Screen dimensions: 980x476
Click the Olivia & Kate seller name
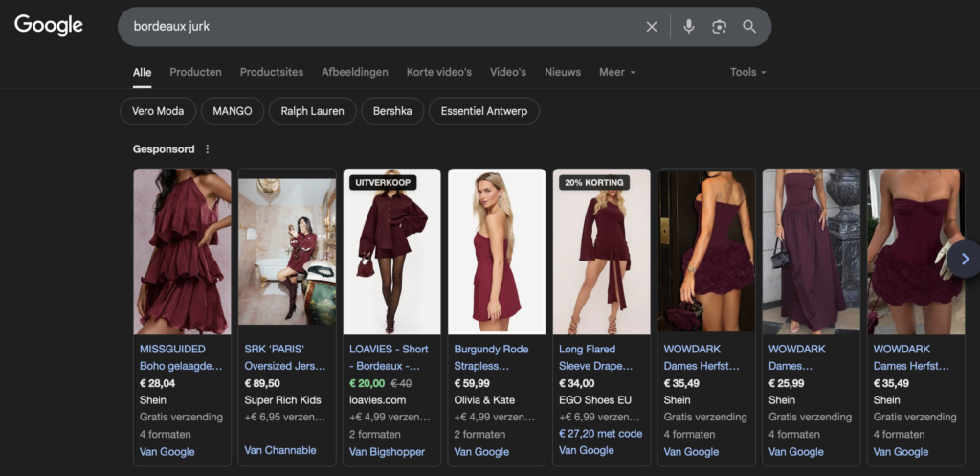click(x=485, y=399)
